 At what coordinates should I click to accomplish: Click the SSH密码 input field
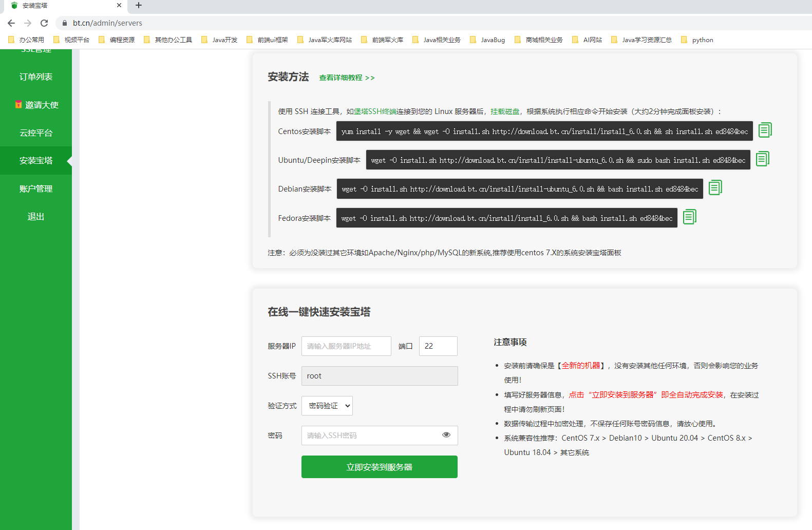click(380, 436)
